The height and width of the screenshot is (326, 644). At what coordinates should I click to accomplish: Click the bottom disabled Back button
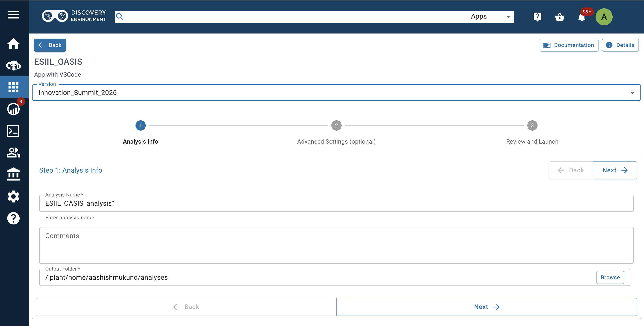tap(186, 307)
